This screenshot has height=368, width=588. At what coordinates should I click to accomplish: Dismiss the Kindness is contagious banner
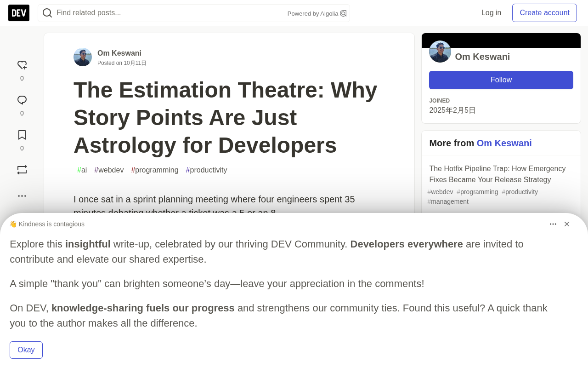(x=567, y=224)
